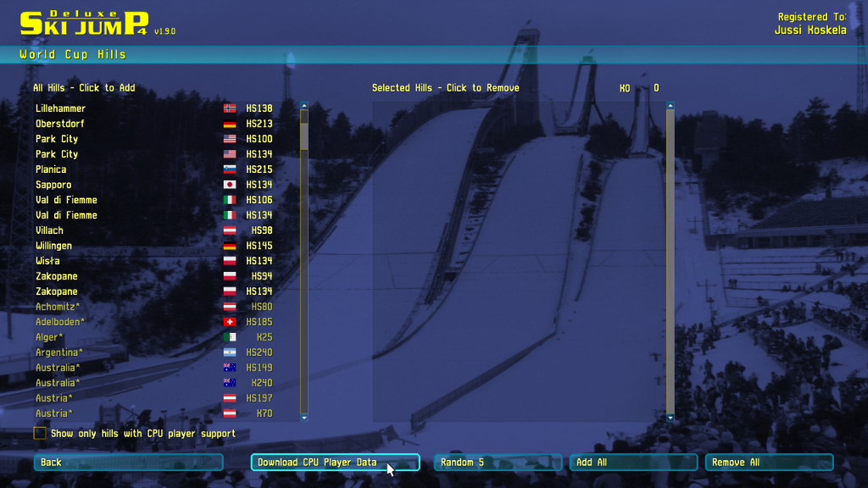Select Val di Fiemme with HS134
868x488 pixels.
154,215
